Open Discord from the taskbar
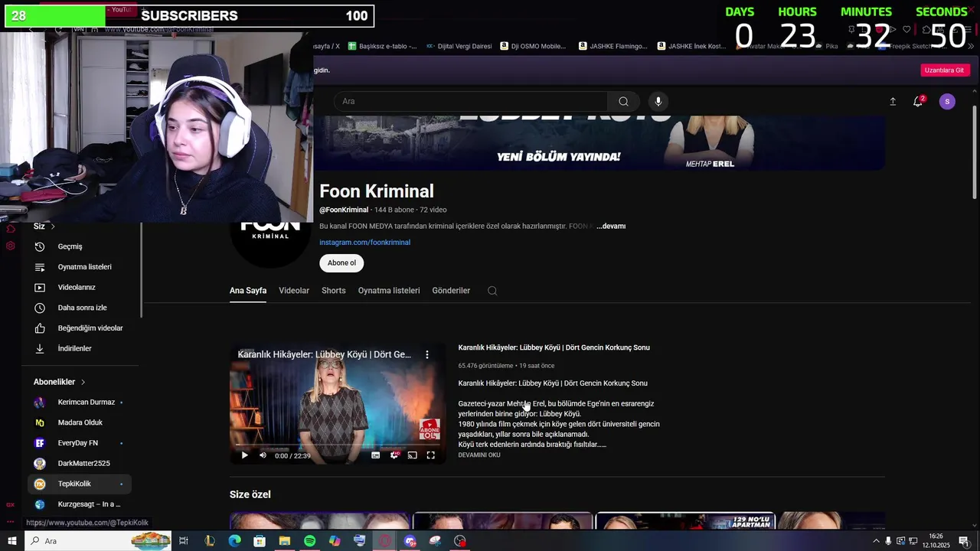This screenshot has height=551, width=980. (x=410, y=541)
